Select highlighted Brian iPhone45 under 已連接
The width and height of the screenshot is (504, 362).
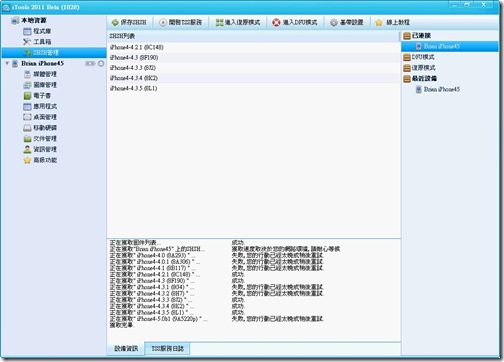coord(450,46)
